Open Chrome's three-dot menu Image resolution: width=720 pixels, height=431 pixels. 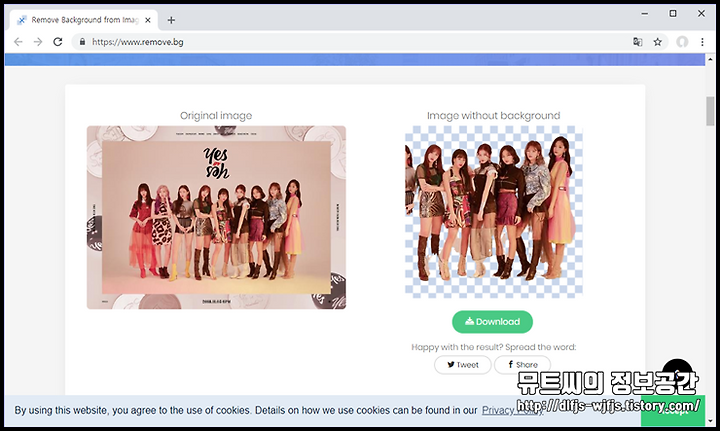tap(702, 42)
